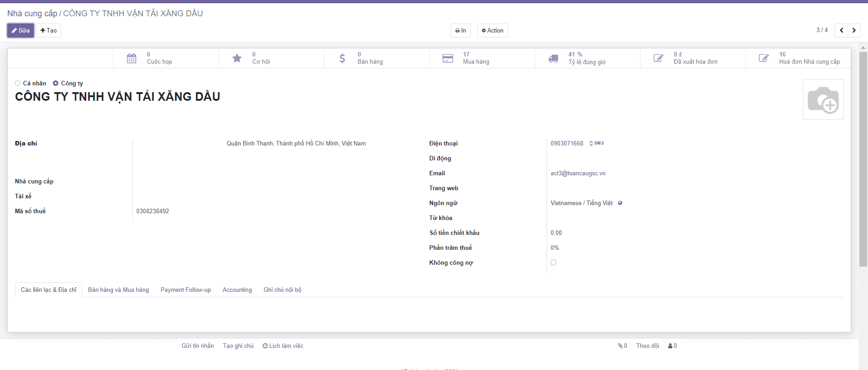Switch to Bán hàng và Mua hàng tab
The height and width of the screenshot is (370, 868).
click(x=118, y=290)
